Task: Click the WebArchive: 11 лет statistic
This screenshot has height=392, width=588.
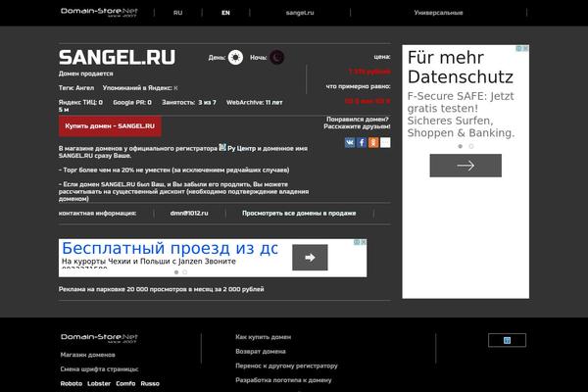Action: (254, 102)
